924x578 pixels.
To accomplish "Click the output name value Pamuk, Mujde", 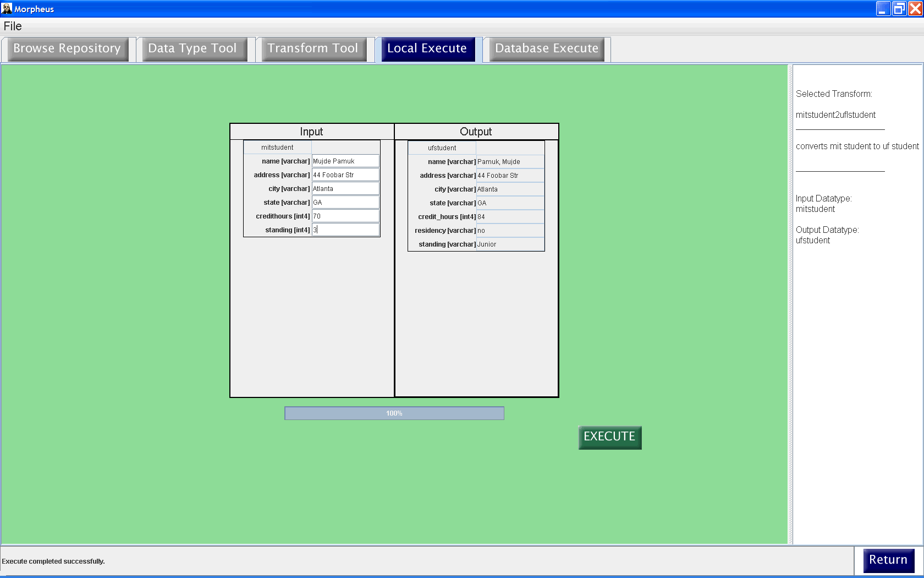I will pos(509,162).
